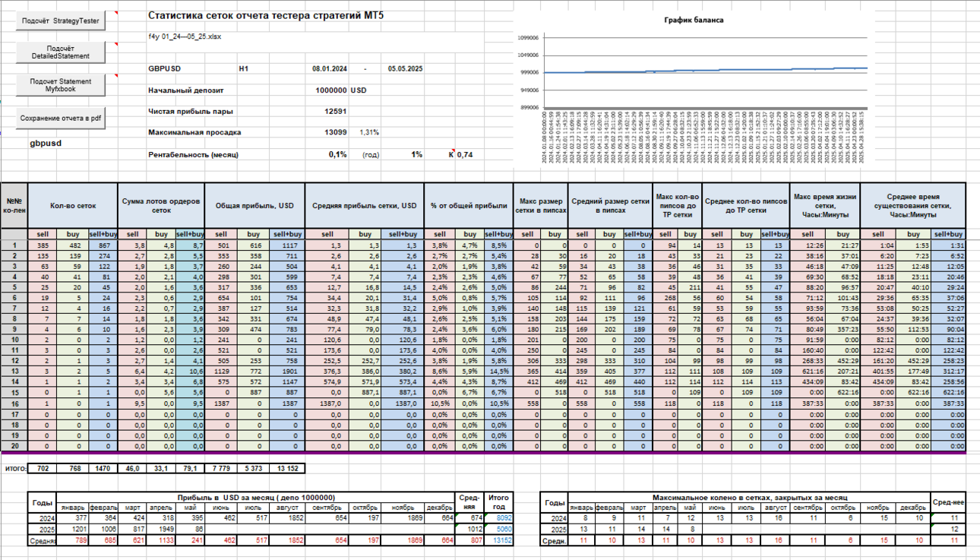980x560 pixels.
Task: Select the Макс размер сетки в пипсах header
Action: coord(539,205)
